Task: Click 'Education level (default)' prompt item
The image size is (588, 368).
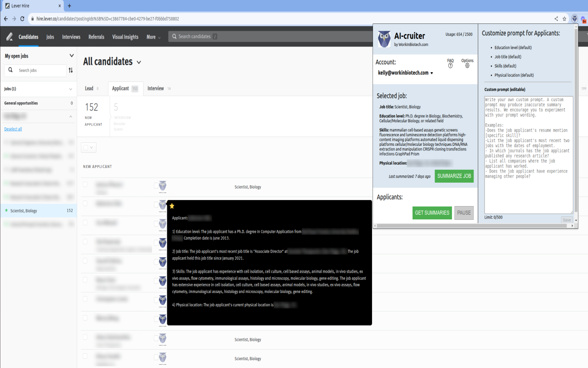Action: click(513, 47)
